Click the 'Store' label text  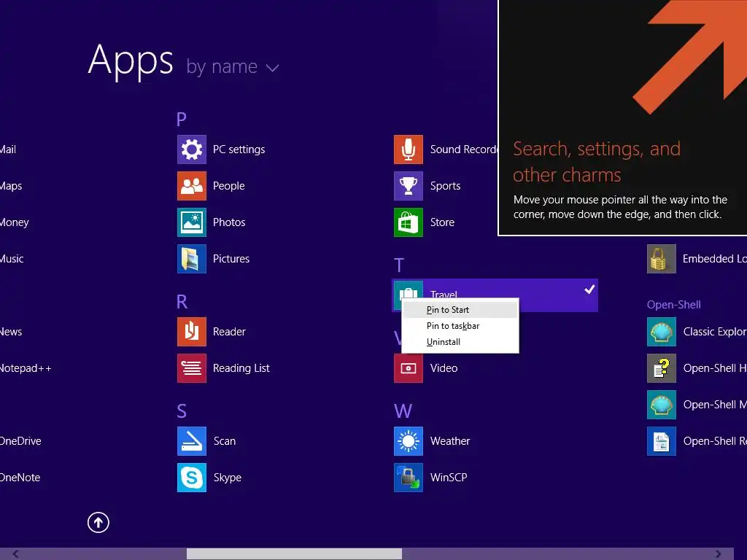pos(442,222)
